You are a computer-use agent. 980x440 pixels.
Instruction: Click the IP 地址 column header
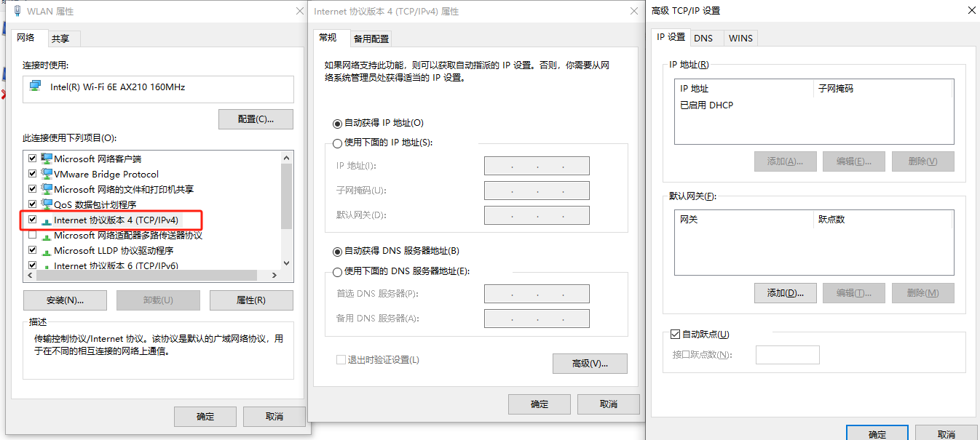[x=744, y=88]
